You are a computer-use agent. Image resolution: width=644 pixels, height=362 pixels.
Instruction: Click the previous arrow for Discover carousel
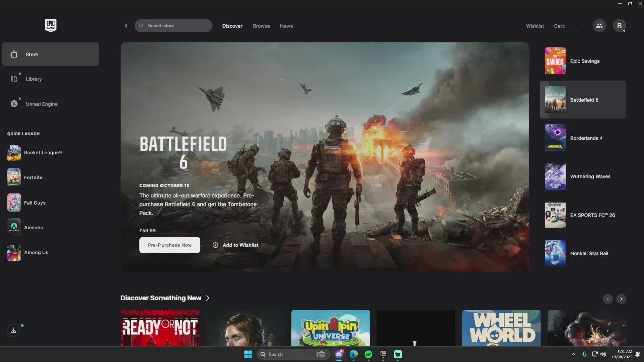(x=608, y=299)
